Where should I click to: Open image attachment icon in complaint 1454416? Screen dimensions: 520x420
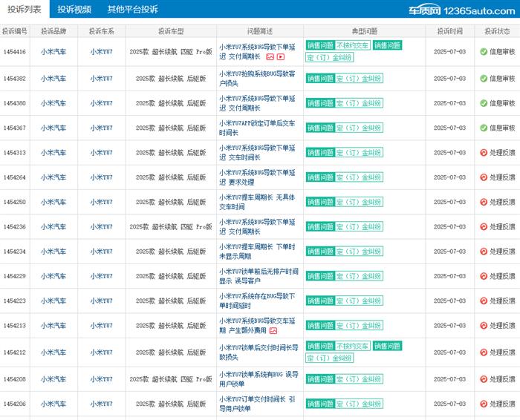(x=270, y=57)
